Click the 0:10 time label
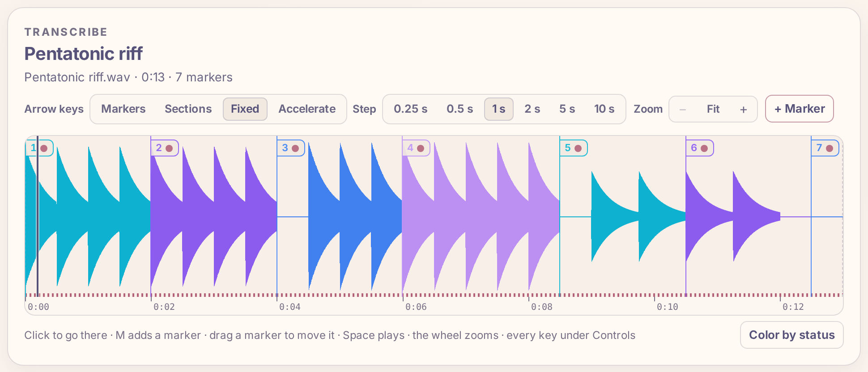This screenshot has width=868, height=372. tap(668, 307)
